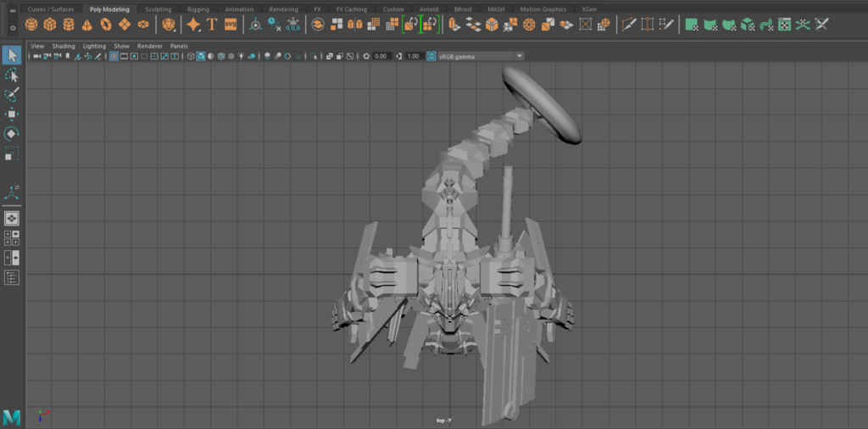The height and width of the screenshot is (429, 868).
Task: Switch to the Animation shelf tab
Action: click(x=239, y=9)
